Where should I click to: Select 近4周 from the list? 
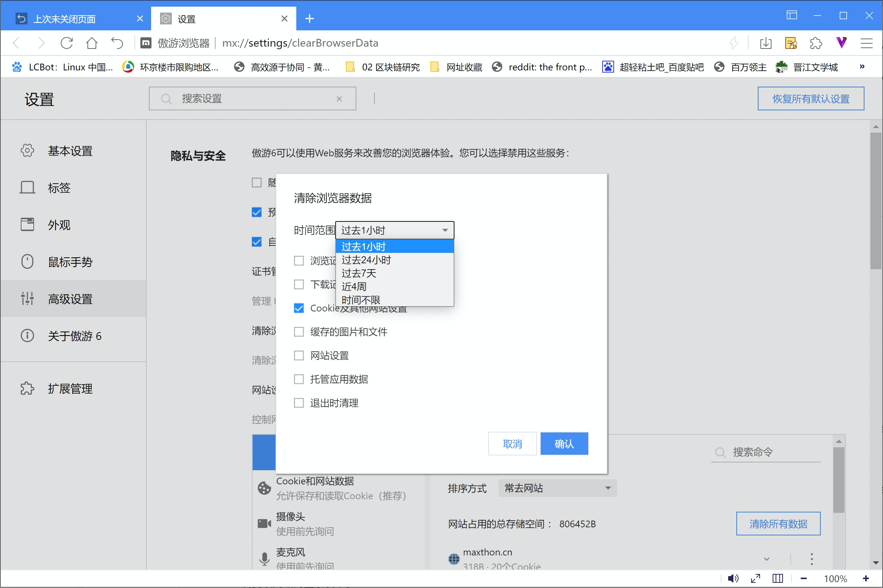point(394,287)
